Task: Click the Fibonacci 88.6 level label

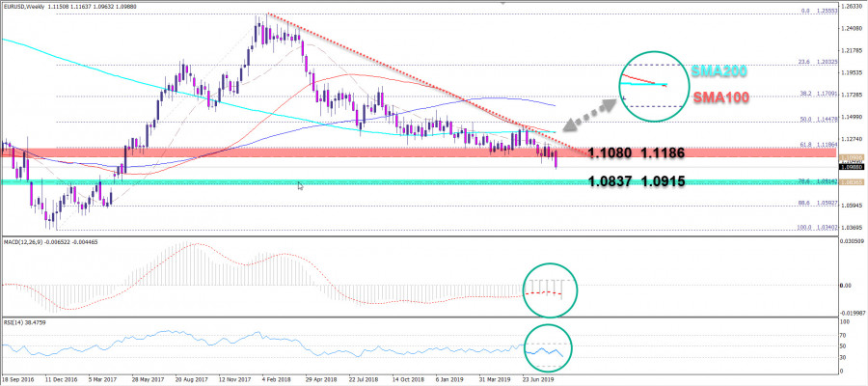Action: (x=817, y=204)
